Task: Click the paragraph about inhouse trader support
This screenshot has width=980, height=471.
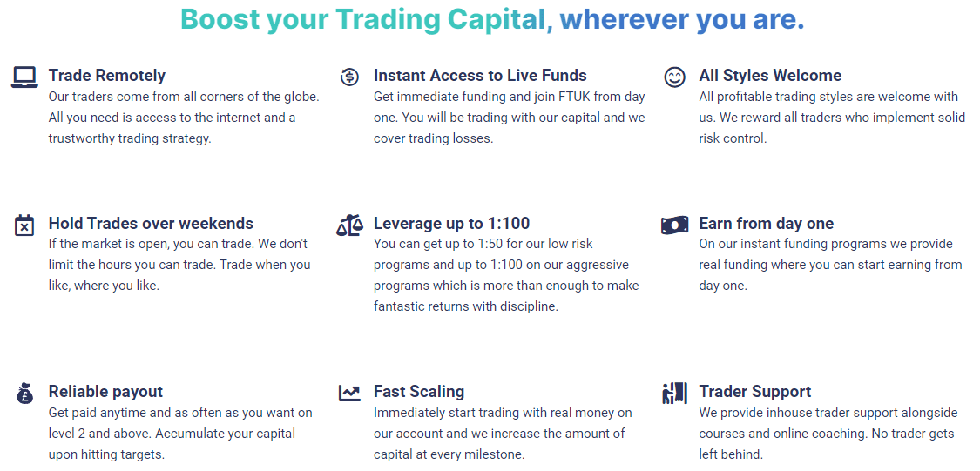Action: 828,434
